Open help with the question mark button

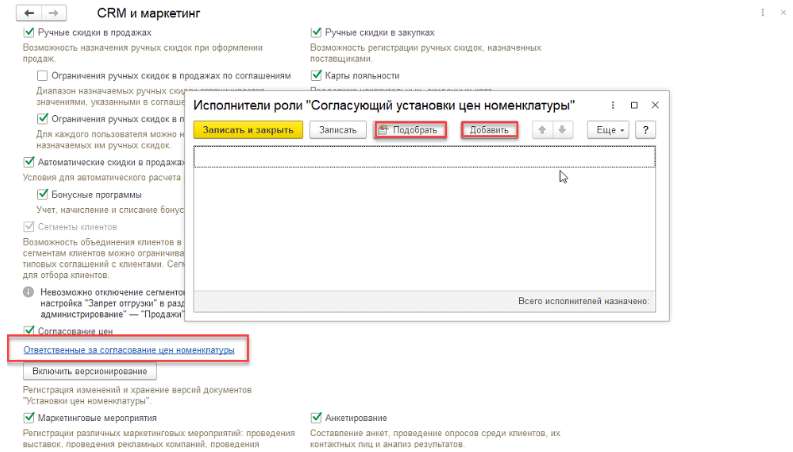(x=645, y=130)
